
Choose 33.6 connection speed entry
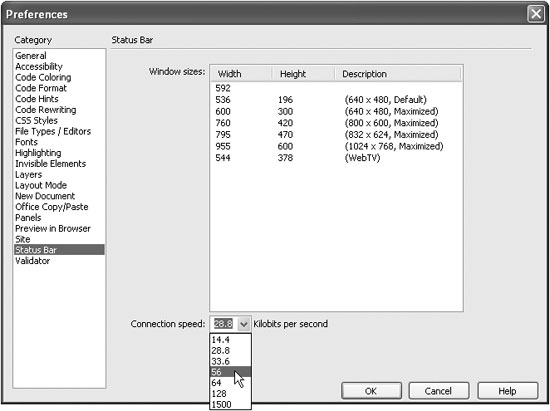230,361
